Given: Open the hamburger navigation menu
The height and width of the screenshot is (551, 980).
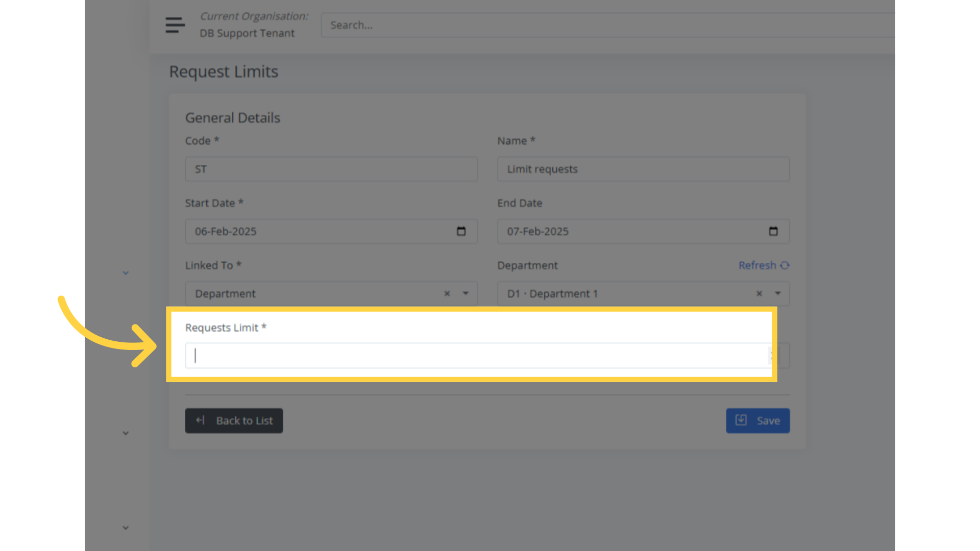Looking at the screenshot, I should point(175,24).
